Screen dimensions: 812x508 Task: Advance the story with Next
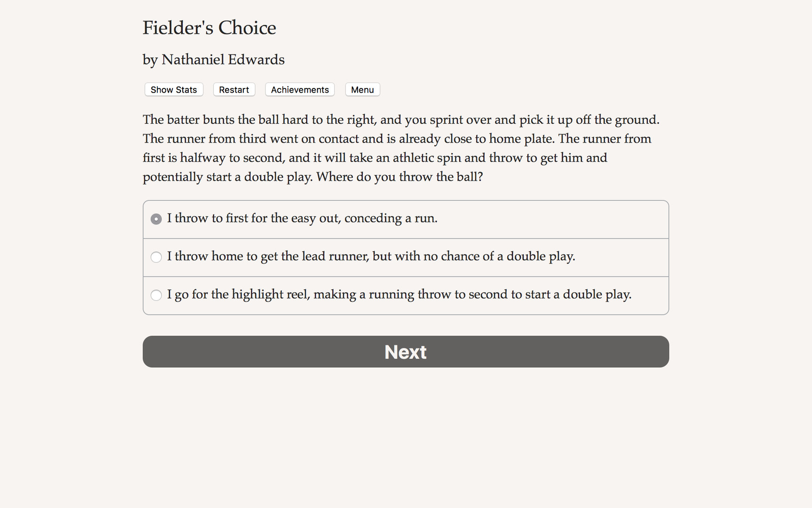pos(406,351)
